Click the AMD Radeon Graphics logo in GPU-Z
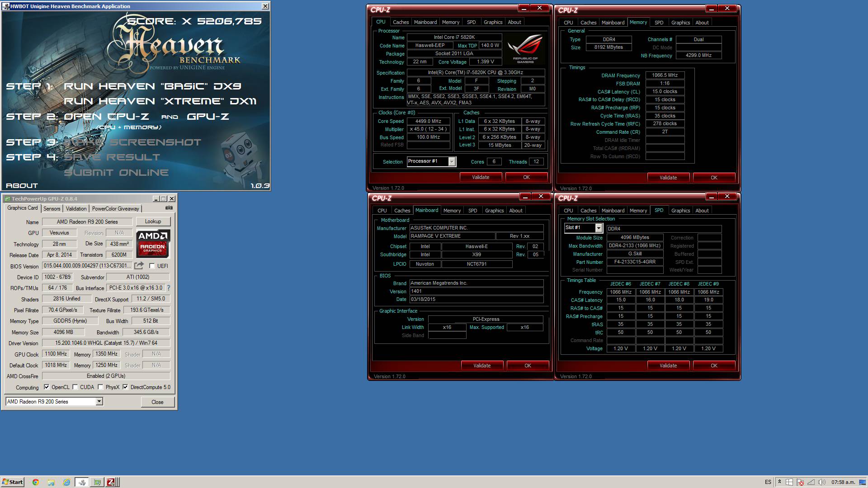868x488 pixels. [153, 244]
